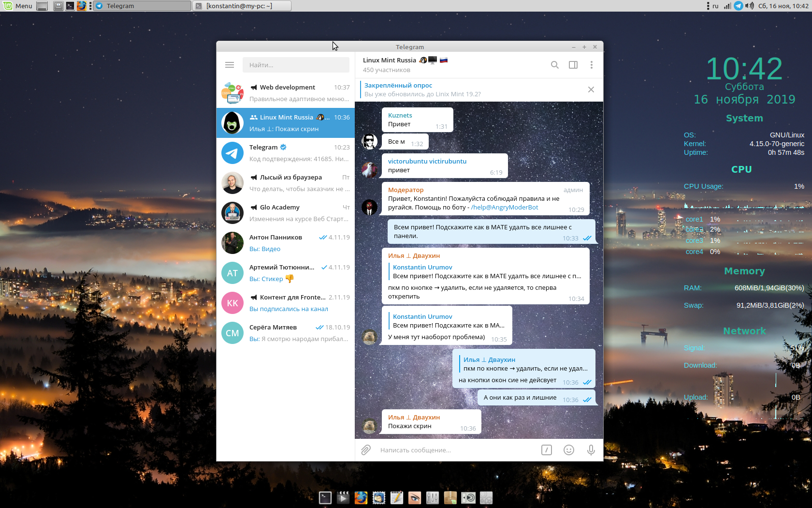This screenshot has width=812, height=508.
Task: Select the Linux Mint Russia chat
Action: point(286,123)
